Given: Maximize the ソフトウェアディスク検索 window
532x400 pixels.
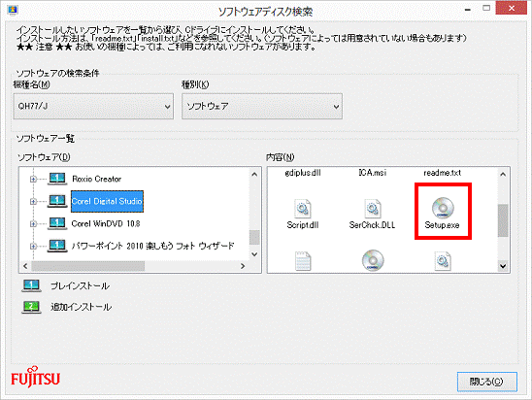Looking at the screenshot, I should point(486,8).
